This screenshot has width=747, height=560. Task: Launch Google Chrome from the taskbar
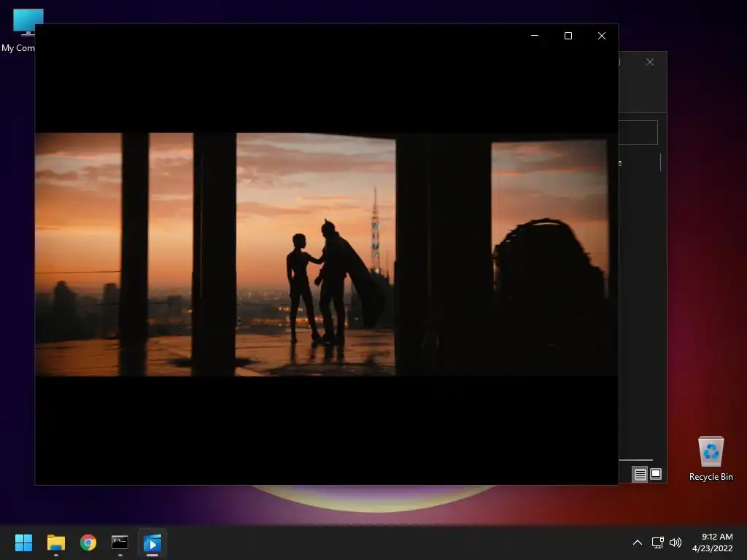click(x=88, y=542)
